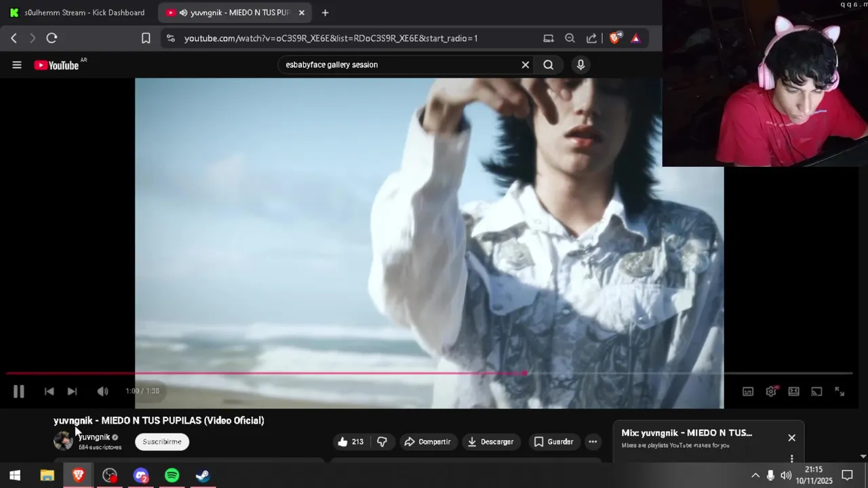Open the Windows notification center

click(847, 476)
